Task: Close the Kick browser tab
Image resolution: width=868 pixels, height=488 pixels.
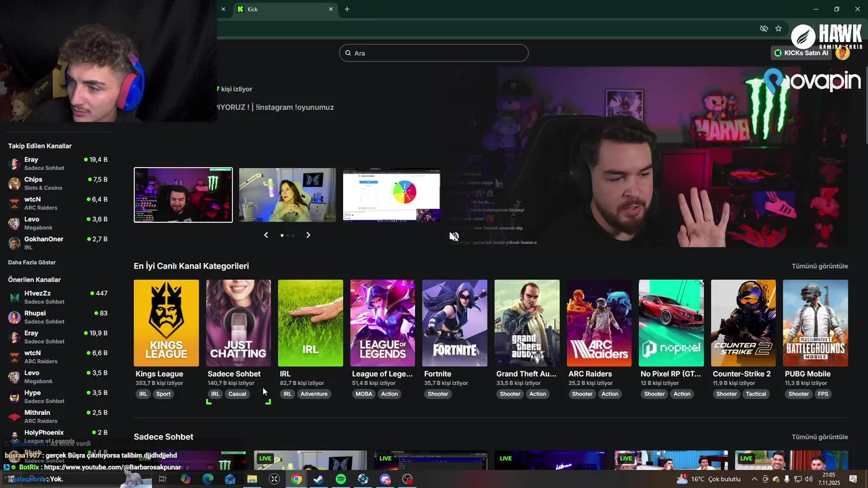Action: pyautogui.click(x=331, y=9)
